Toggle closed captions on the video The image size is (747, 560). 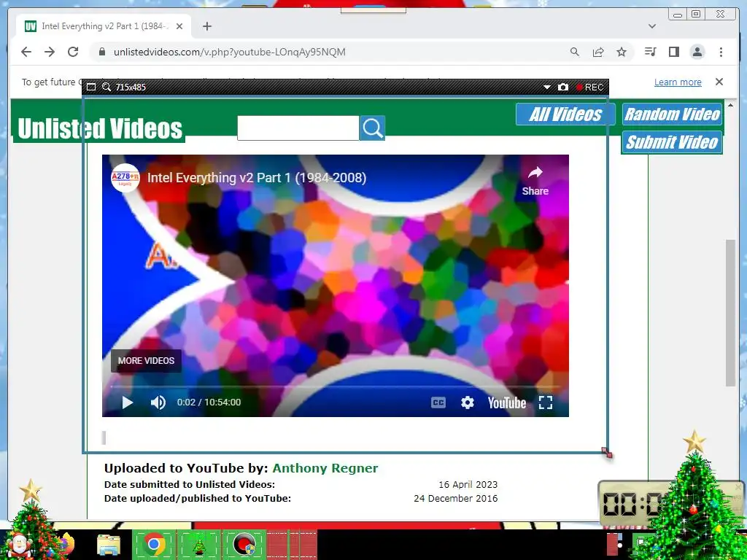click(438, 402)
